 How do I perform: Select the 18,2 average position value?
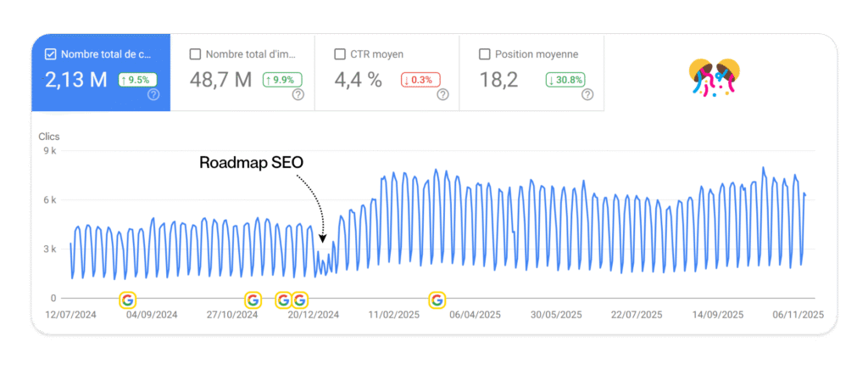point(496,81)
